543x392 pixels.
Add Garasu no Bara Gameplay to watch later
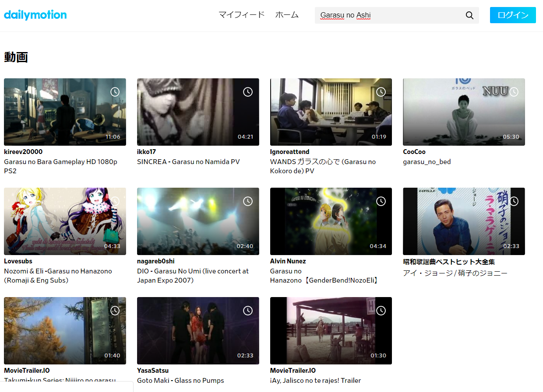pyautogui.click(x=115, y=92)
